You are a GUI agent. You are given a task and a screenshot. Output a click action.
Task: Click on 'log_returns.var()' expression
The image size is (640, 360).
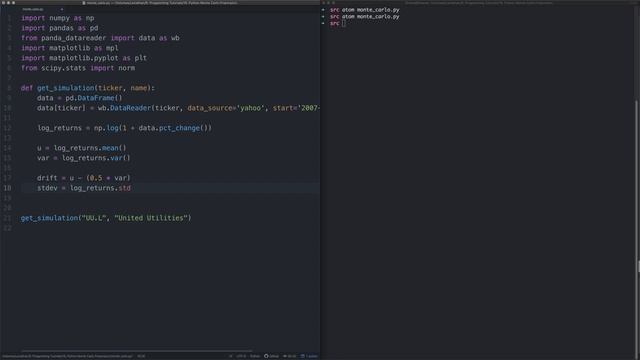click(x=96, y=158)
